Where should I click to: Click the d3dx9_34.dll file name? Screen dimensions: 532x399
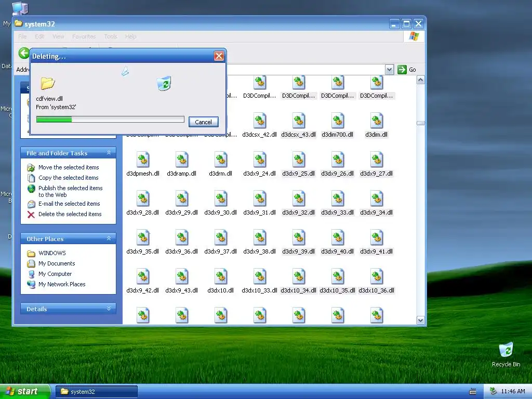point(377,212)
